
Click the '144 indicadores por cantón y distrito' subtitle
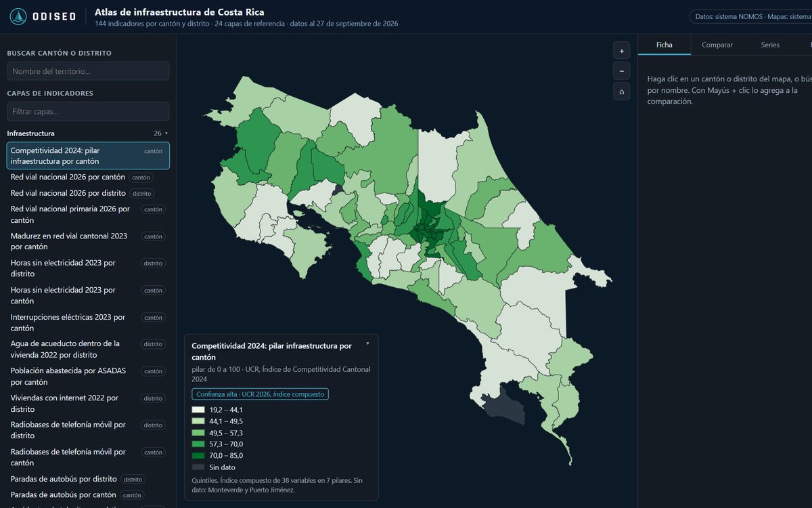point(152,24)
